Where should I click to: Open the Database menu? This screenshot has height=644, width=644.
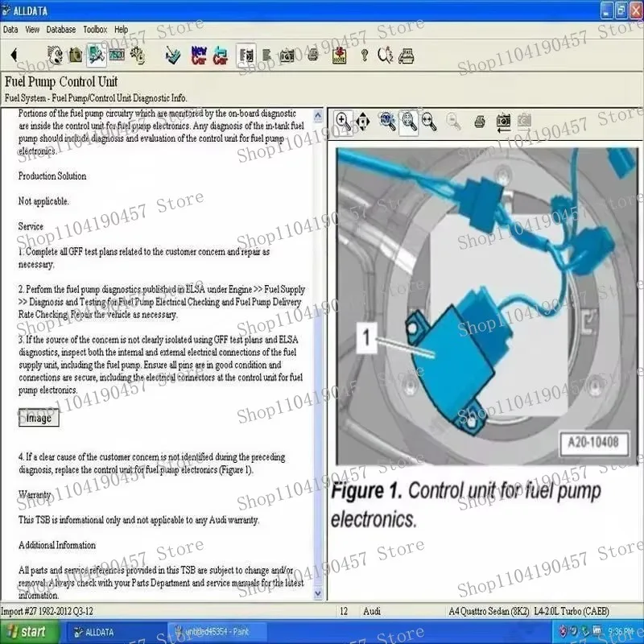point(61,30)
